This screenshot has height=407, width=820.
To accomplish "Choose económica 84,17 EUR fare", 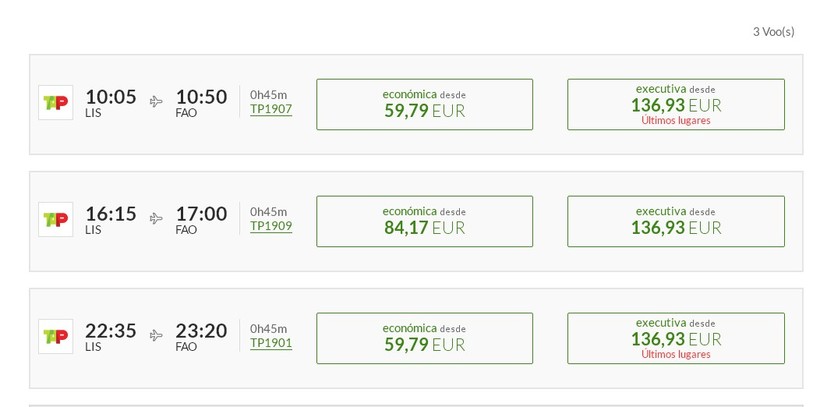I will tap(425, 221).
